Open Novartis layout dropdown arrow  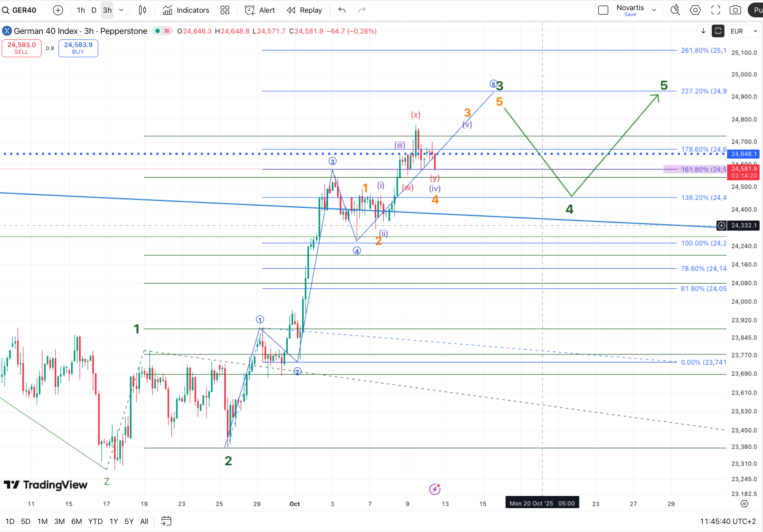(654, 10)
